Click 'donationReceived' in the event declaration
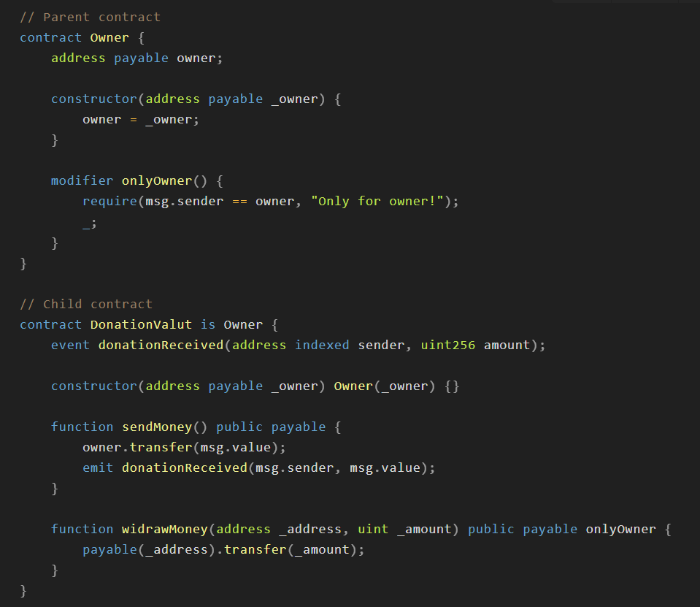This screenshot has height=607, width=700. pos(161,345)
